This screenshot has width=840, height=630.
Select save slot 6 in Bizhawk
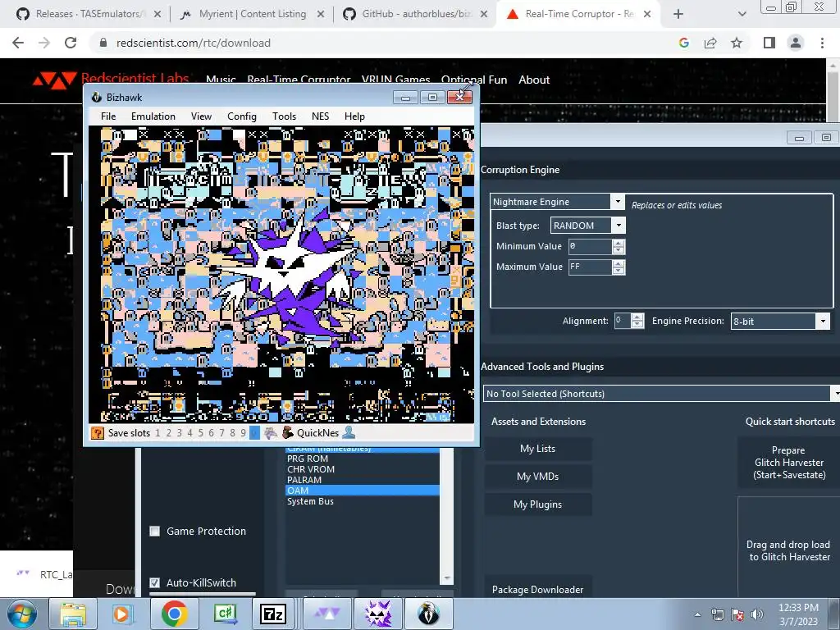click(x=211, y=433)
